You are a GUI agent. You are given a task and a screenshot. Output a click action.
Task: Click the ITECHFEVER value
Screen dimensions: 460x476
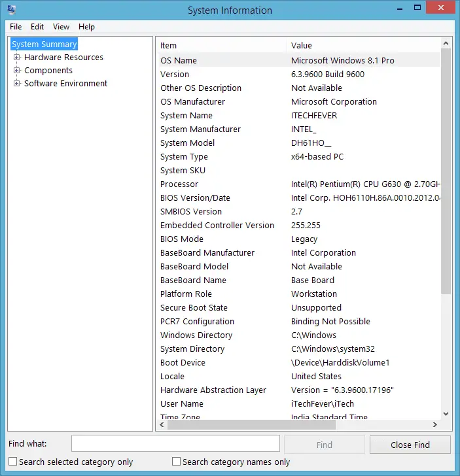(314, 115)
